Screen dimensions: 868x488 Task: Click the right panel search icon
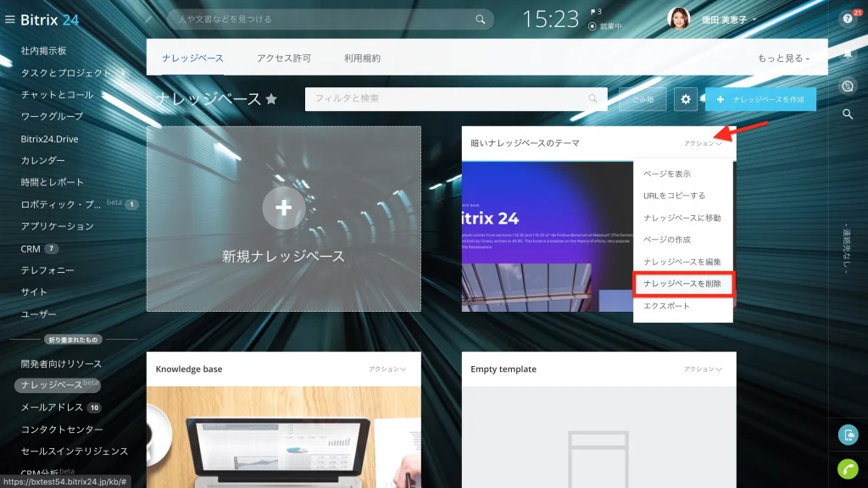pos(848,114)
